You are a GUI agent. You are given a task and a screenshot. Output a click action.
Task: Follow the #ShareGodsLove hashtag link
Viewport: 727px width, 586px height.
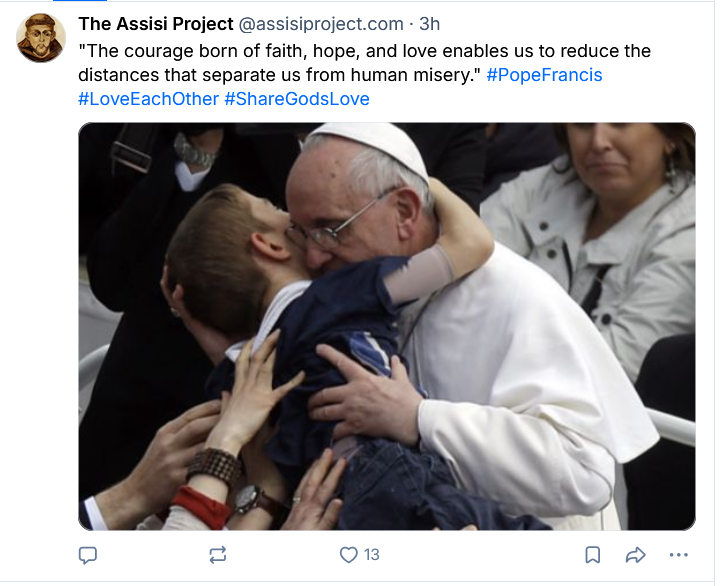297,99
